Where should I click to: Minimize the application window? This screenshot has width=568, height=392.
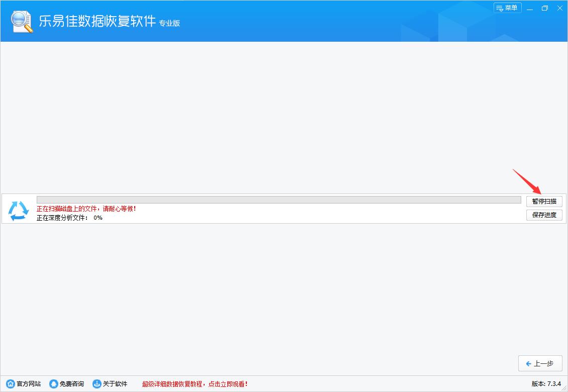[530, 8]
